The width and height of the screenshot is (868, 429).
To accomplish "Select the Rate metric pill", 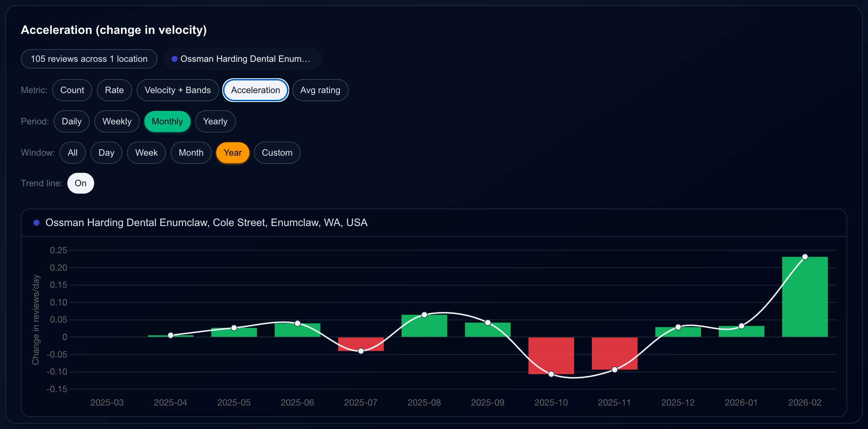I will click(x=114, y=90).
